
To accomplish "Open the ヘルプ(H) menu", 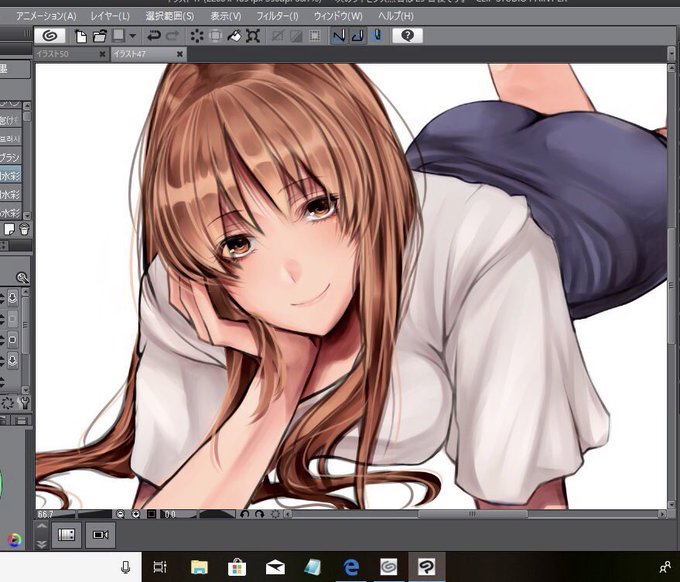I will point(396,16).
